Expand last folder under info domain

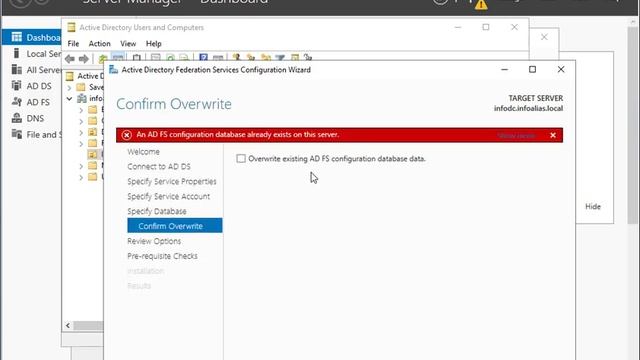click(81, 177)
